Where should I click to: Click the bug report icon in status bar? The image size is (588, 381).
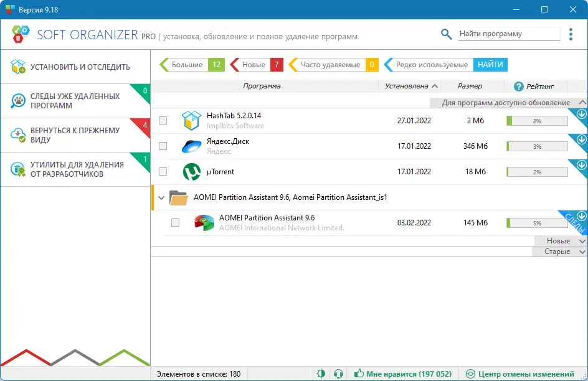pos(321,374)
